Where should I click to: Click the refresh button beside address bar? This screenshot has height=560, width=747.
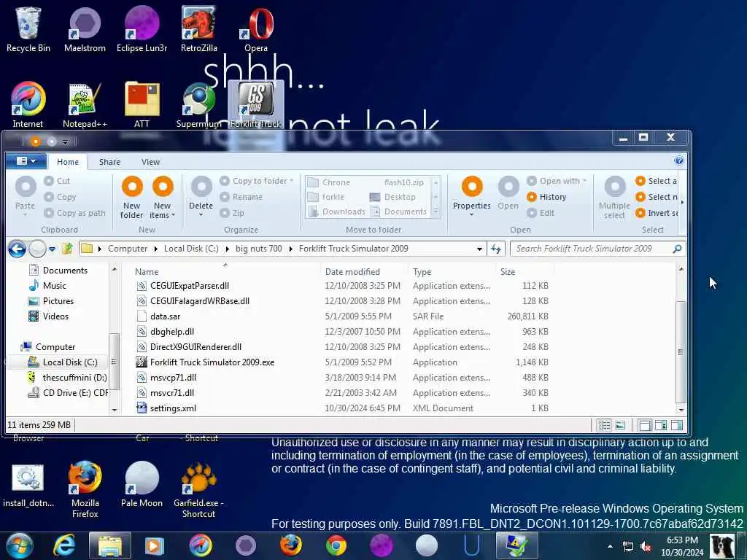pos(496,249)
